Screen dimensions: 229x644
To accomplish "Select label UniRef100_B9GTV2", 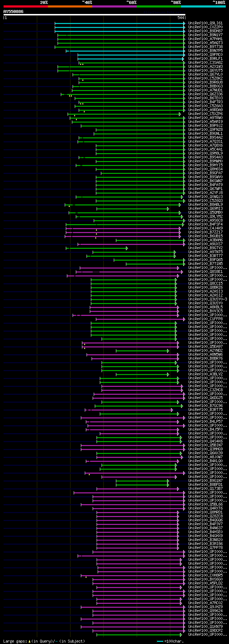I will (x=205, y=248).
